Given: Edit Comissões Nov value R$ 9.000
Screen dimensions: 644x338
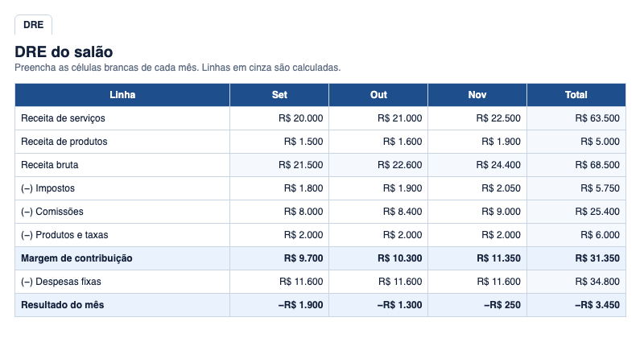Looking at the screenshot, I should (477, 212).
